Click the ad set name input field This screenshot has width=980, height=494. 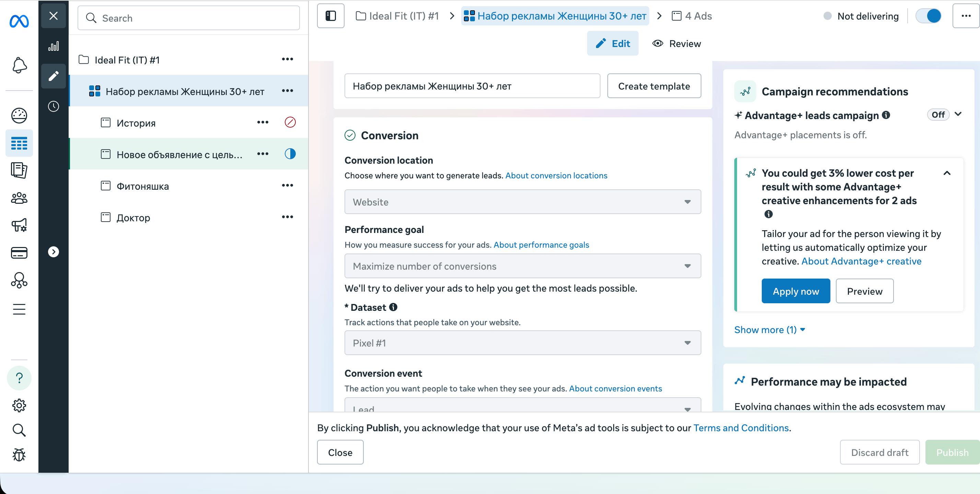point(472,86)
